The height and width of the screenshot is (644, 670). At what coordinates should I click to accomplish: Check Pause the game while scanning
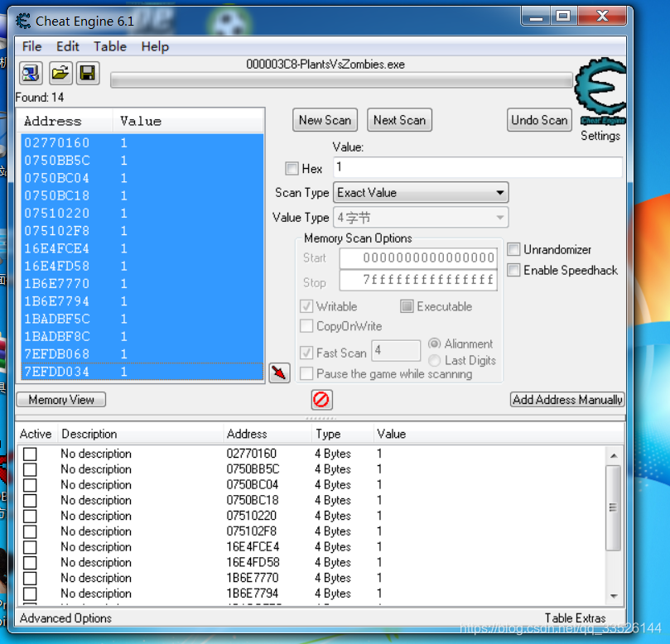point(306,373)
